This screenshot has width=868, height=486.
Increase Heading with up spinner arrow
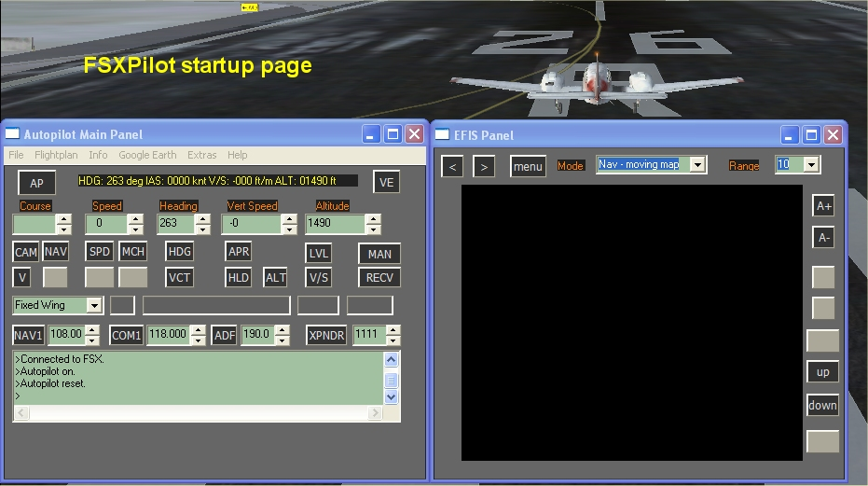point(202,219)
